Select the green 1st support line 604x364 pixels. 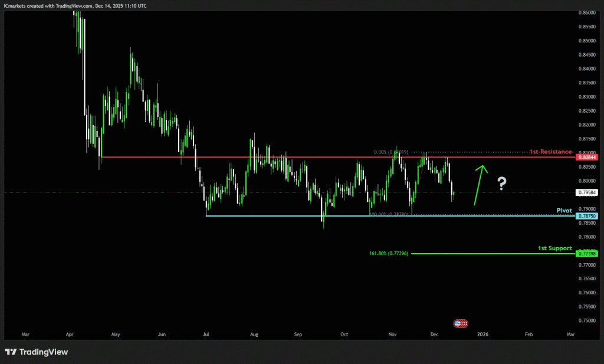(x=490, y=254)
